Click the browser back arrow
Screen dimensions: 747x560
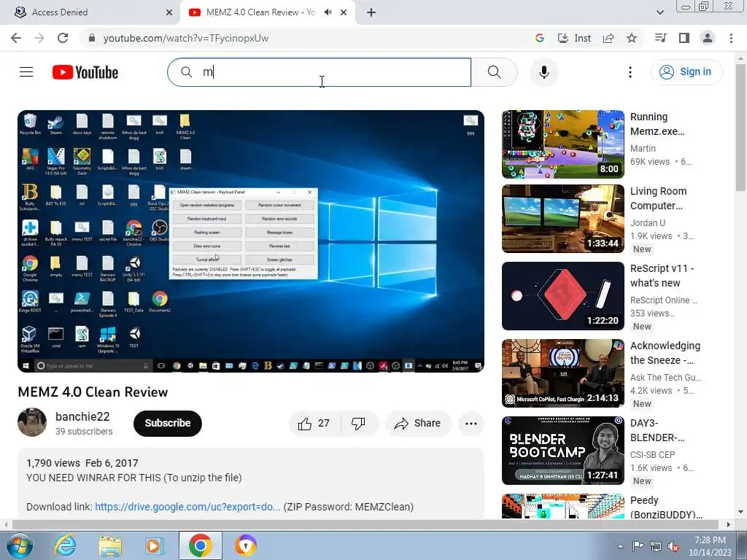point(16,38)
